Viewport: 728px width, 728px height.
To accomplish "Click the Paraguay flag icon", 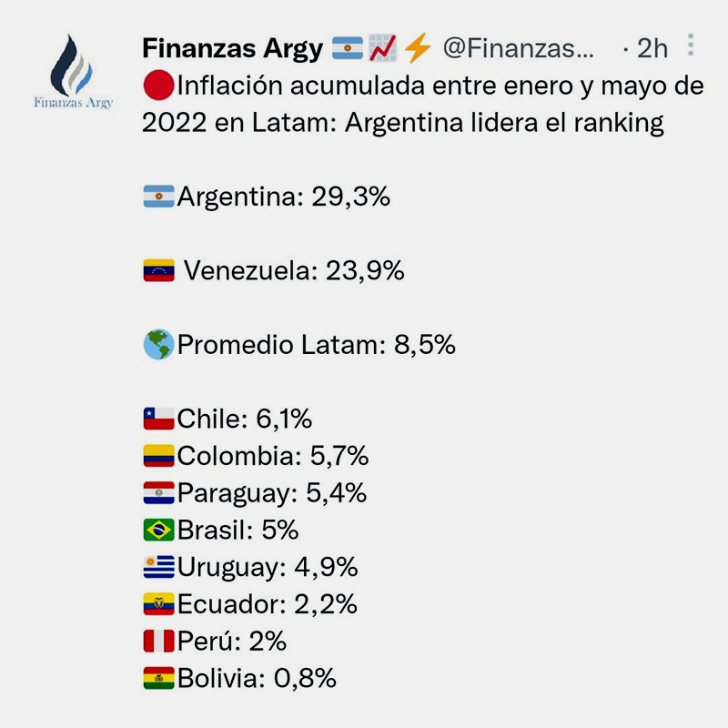I will click(159, 493).
